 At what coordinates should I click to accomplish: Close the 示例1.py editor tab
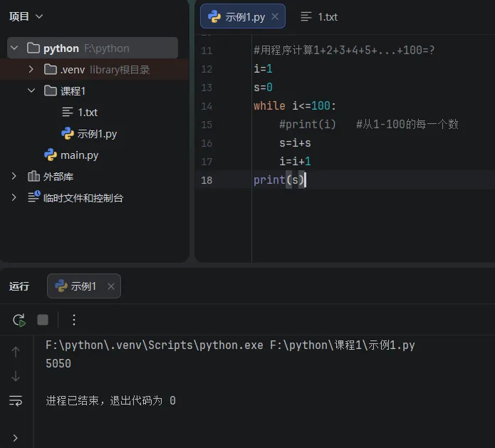click(x=275, y=16)
